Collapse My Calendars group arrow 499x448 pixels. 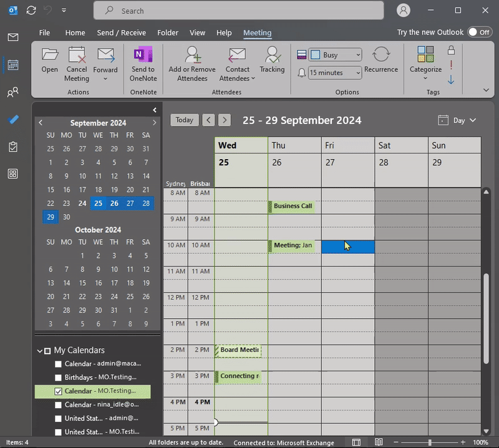click(40, 351)
